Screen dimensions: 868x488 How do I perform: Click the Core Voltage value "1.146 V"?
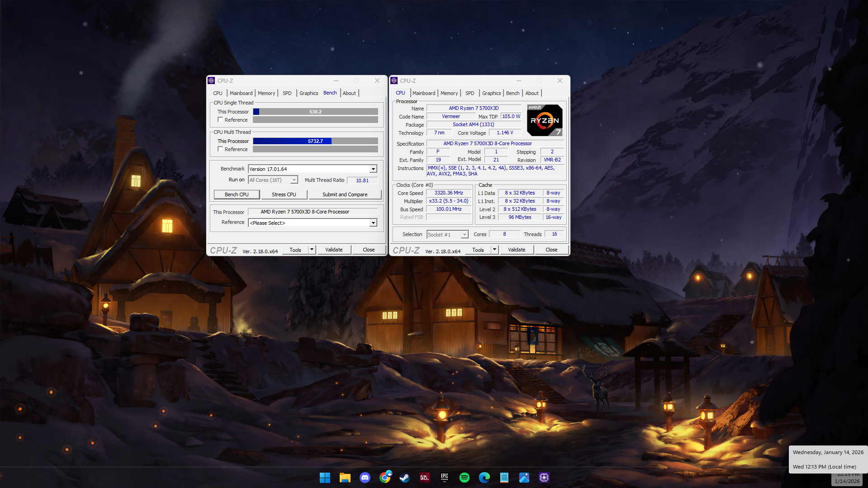tap(505, 133)
